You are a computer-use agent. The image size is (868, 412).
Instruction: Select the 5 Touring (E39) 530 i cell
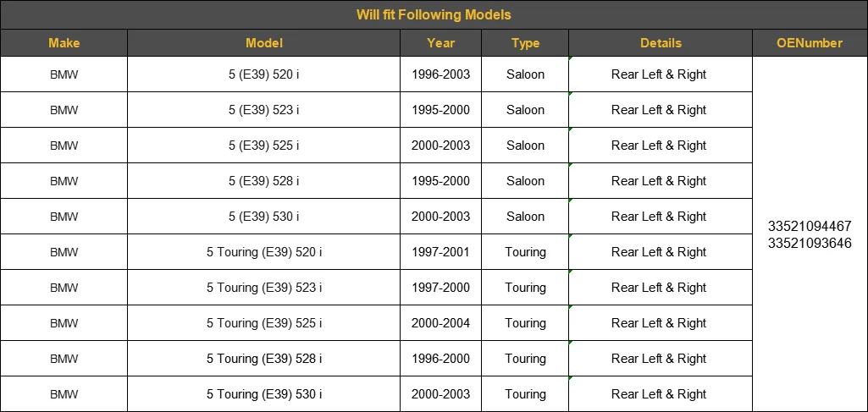pyautogui.click(x=264, y=394)
